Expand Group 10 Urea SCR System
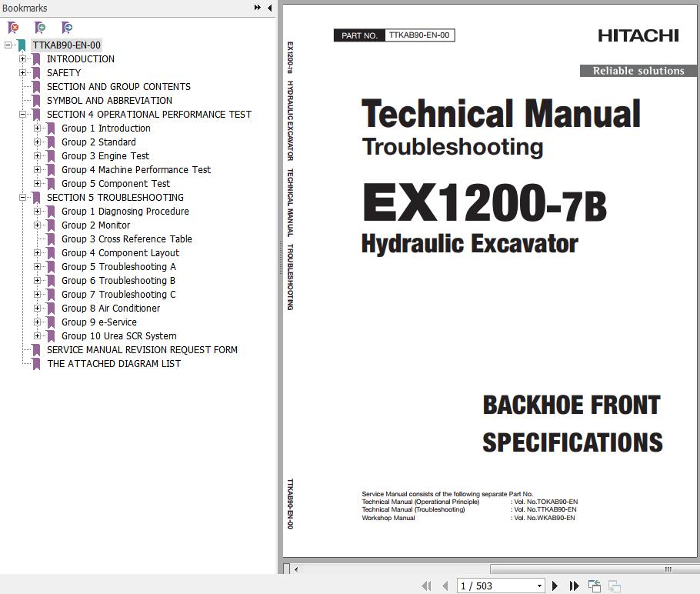Screen dimensions: 700x594 click(x=38, y=335)
